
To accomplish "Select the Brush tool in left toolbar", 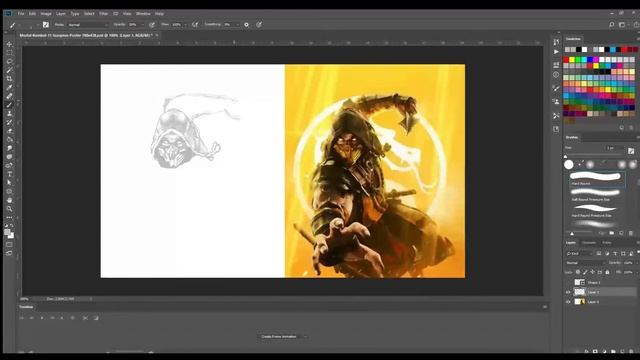I will pos(9,105).
